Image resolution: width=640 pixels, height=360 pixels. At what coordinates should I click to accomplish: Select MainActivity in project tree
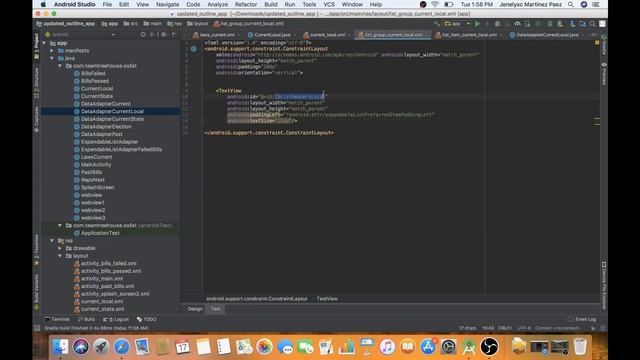point(96,164)
